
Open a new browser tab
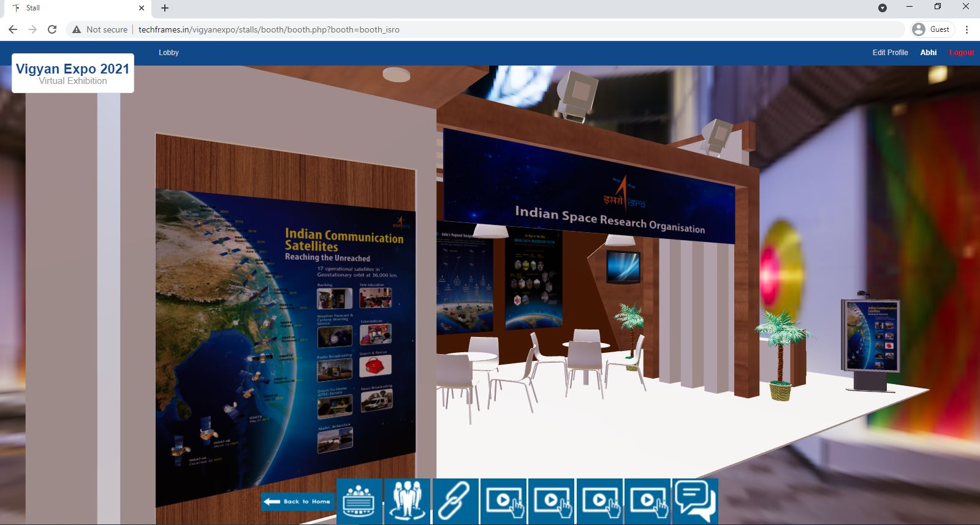[165, 8]
